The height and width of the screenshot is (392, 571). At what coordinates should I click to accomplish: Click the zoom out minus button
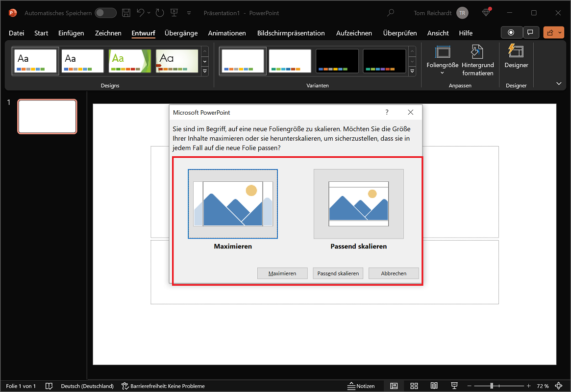click(x=470, y=386)
